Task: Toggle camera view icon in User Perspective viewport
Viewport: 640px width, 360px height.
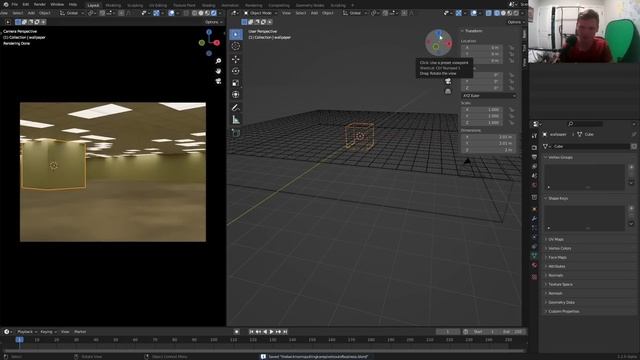Action: click(448, 81)
